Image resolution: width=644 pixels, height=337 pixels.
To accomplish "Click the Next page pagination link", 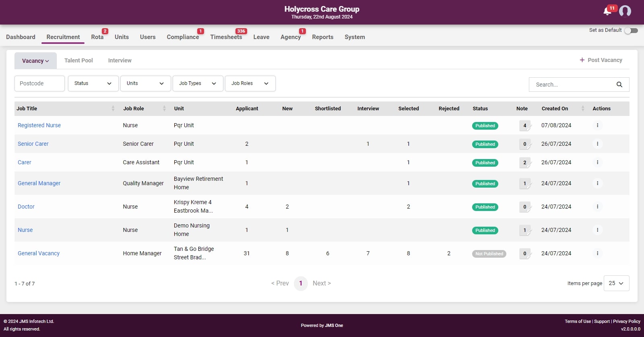I will pos(322,283).
